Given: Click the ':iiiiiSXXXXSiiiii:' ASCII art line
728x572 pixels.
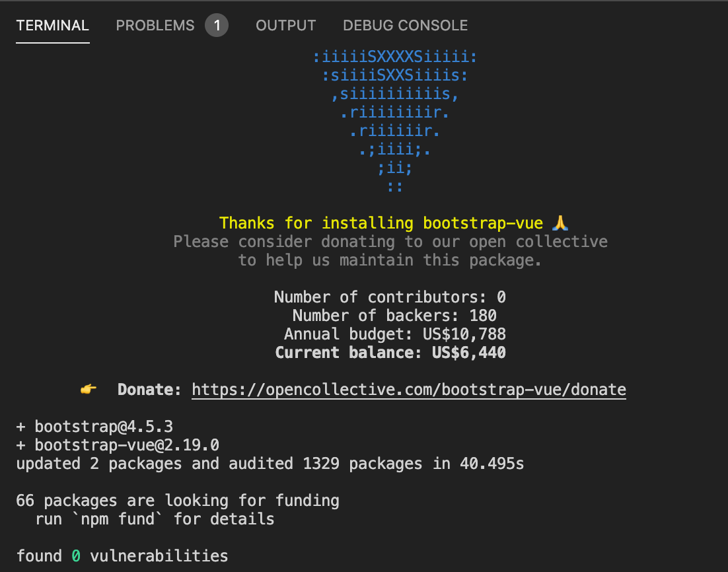Looking at the screenshot, I should click(x=394, y=57).
